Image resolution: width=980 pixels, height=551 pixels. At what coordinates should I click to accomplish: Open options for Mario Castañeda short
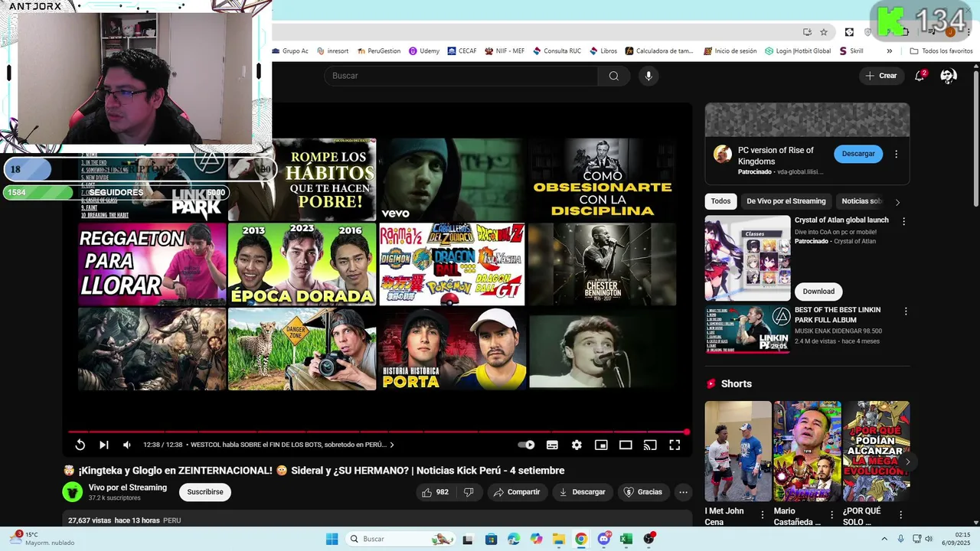[x=832, y=515]
